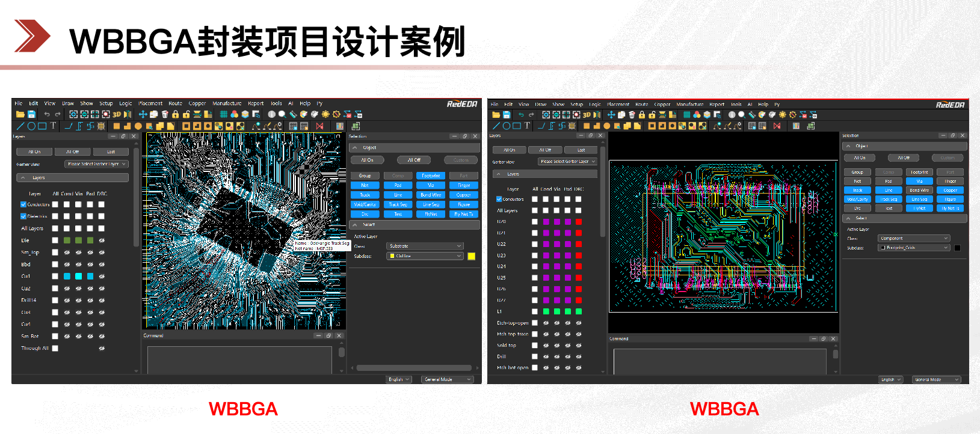Click the horizontal scrollbar in the left Selection panel
The image size is (980, 434).
(x=415, y=368)
